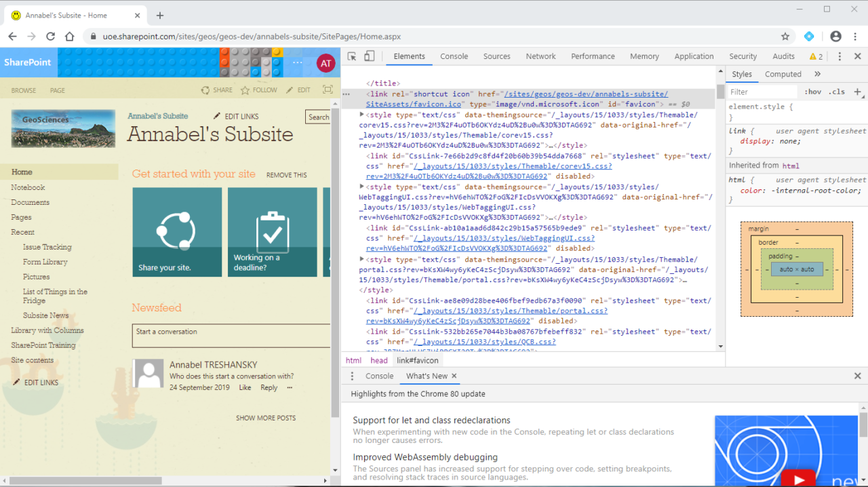Activate Focus on Content icon

click(x=328, y=89)
